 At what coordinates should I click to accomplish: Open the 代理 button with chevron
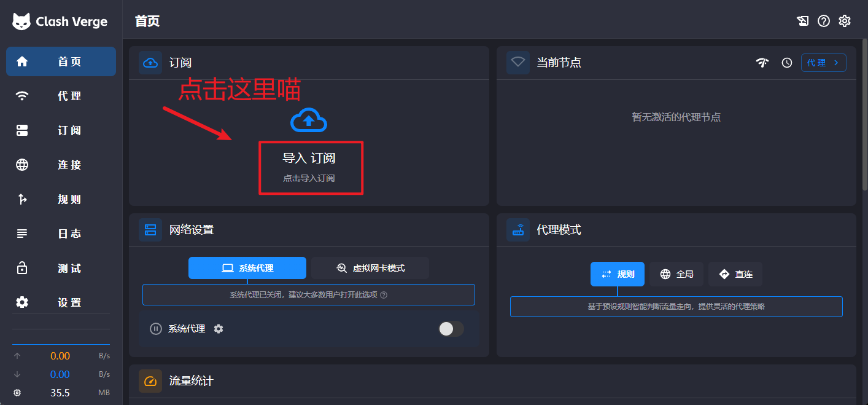pyautogui.click(x=824, y=63)
